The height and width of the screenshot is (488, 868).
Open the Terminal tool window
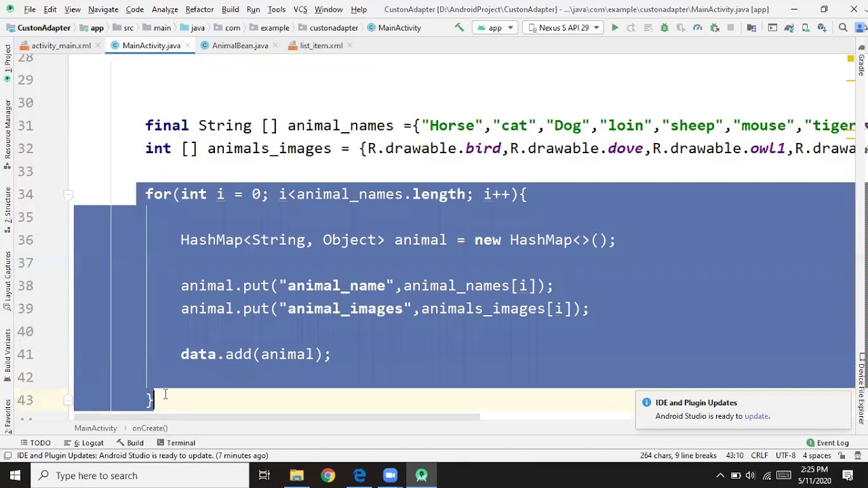tap(175, 443)
